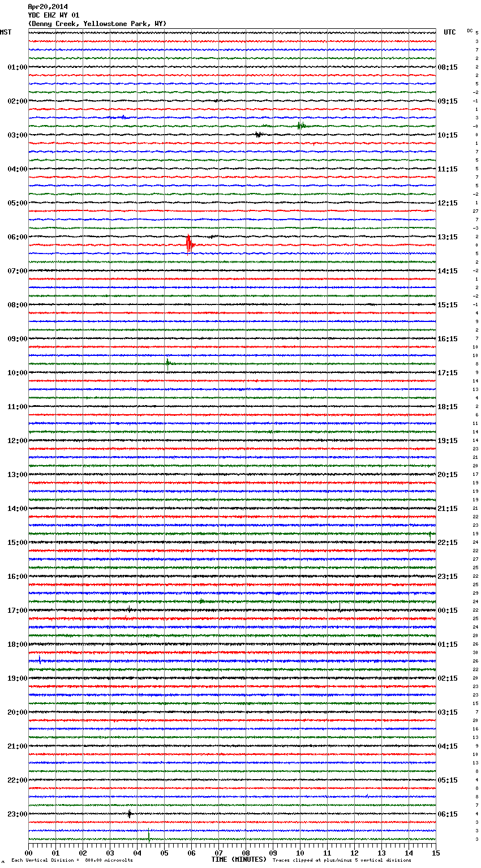Click the "09" minute tick label on the bottom axis
Viewport: 481px width, 868px height.
(273, 853)
